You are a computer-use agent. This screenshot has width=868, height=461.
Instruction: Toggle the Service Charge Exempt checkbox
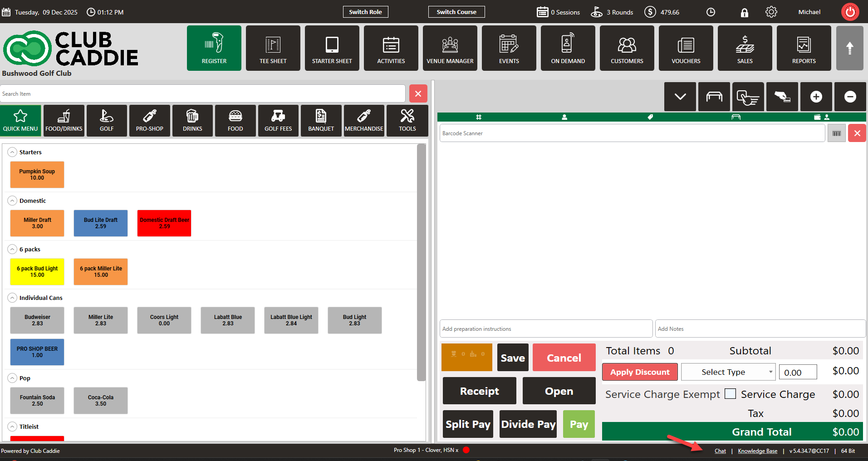tap(730, 394)
